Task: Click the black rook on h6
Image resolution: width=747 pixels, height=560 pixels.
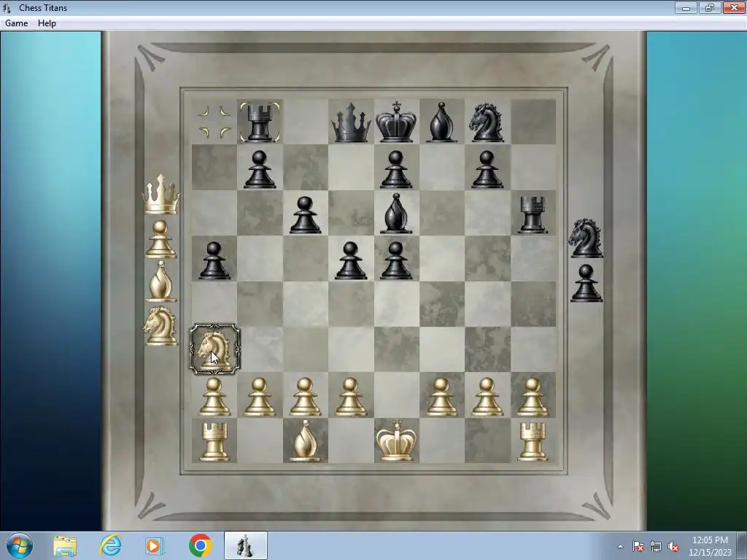Action: [532, 215]
